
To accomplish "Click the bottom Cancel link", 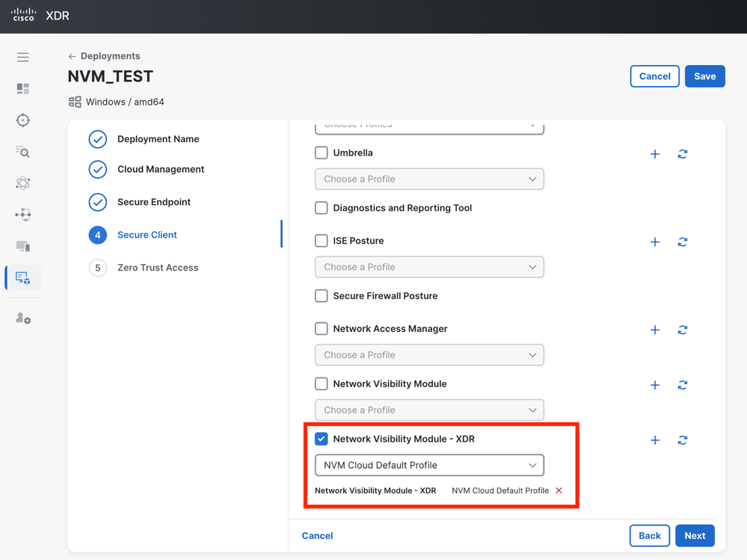I will click(317, 536).
